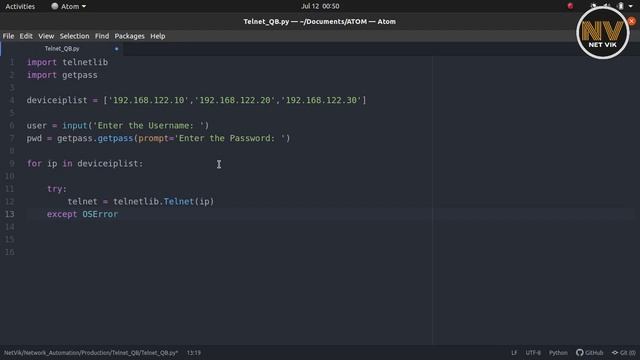640x360 pixels.
Task: Click the 'input' function call
Action: (x=75, y=126)
